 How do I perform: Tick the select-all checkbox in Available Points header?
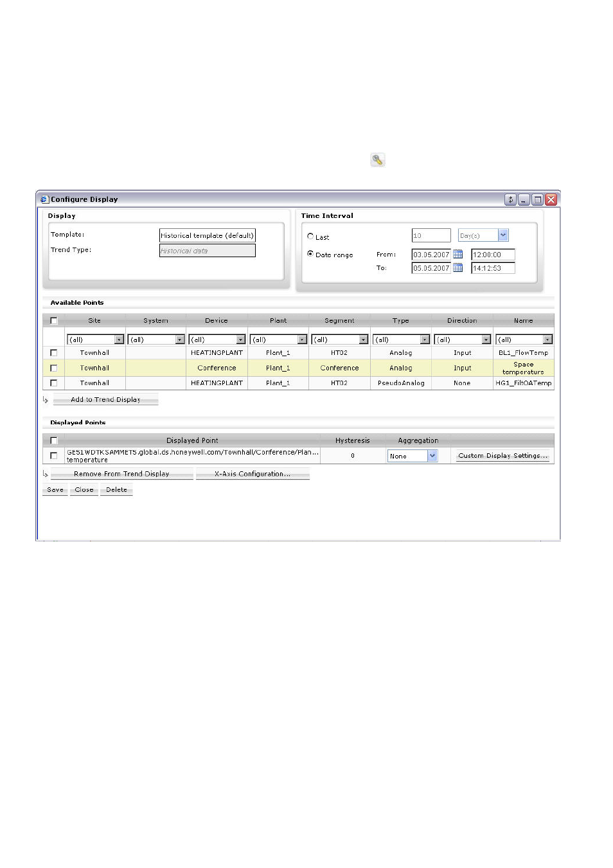point(54,320)
